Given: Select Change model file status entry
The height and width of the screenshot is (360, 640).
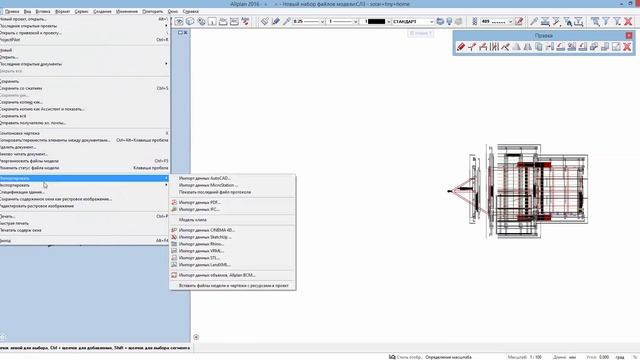Looking at the screenshot, I should pyautogui.click(x=84, y=168).
